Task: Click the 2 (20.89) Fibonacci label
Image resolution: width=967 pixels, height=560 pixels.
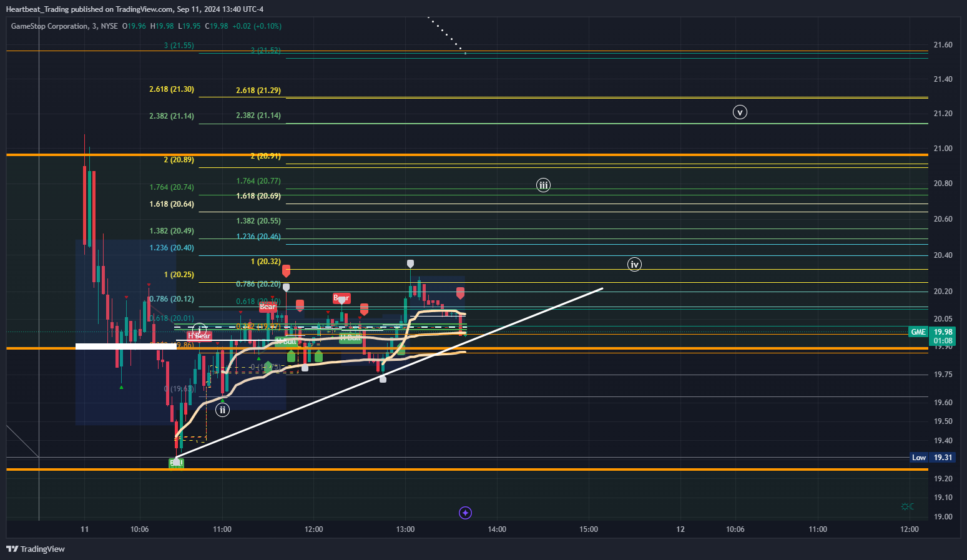Action: click(x=179, y=160)
